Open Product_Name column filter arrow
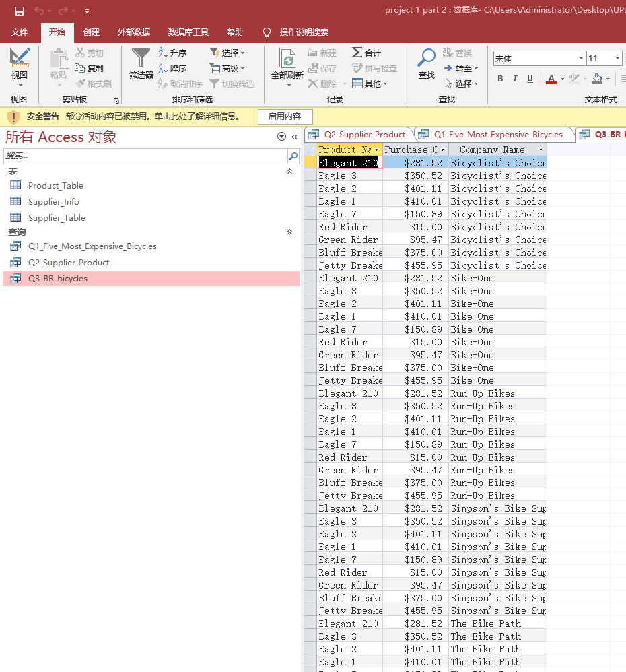Viewport: 626px width, 672px height. click(x=377, y=149)
